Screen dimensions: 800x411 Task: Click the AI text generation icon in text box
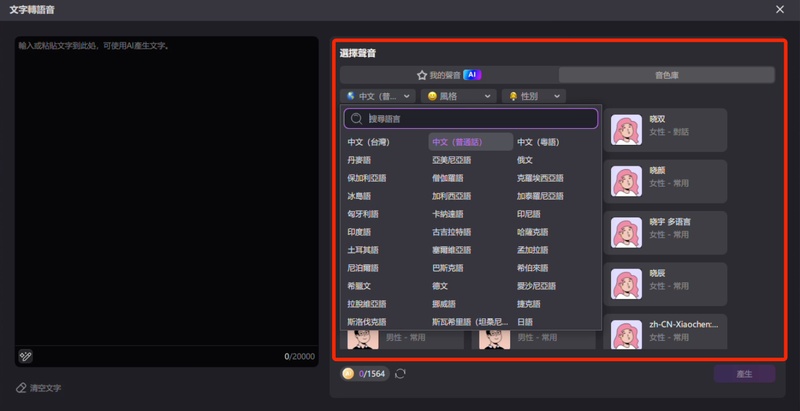pos(25,356)
